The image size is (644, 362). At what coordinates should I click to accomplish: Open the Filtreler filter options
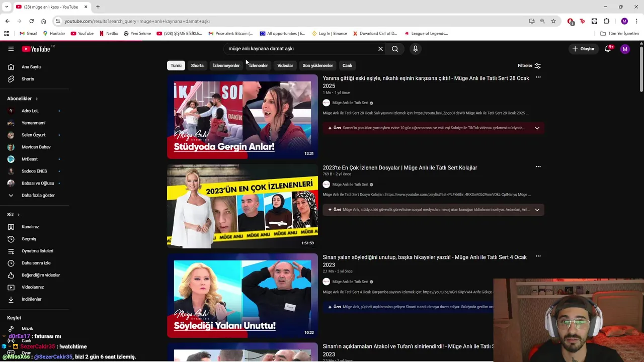529,65
